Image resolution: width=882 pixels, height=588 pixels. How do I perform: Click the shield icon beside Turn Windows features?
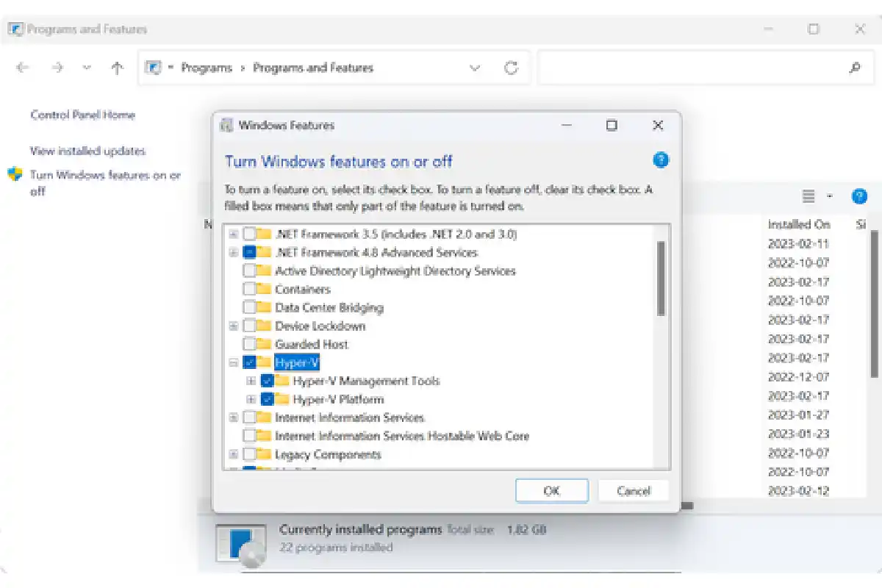[x=15, y=175]
